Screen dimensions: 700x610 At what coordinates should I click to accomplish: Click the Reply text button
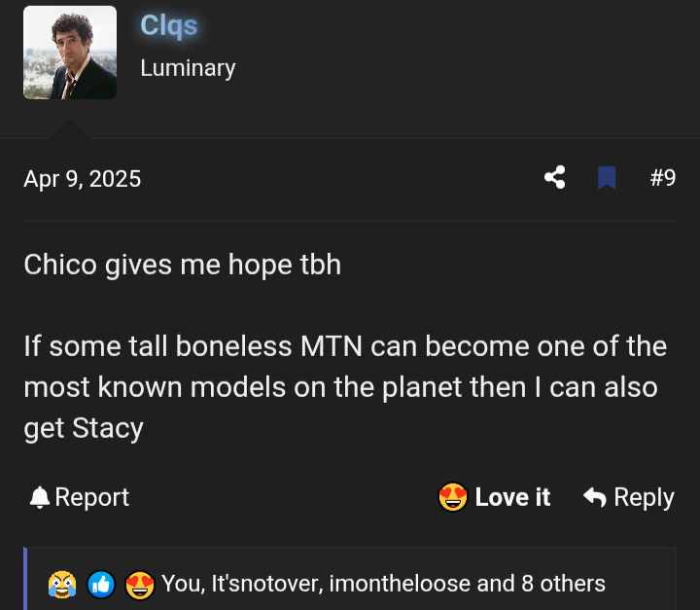(644, 497)
